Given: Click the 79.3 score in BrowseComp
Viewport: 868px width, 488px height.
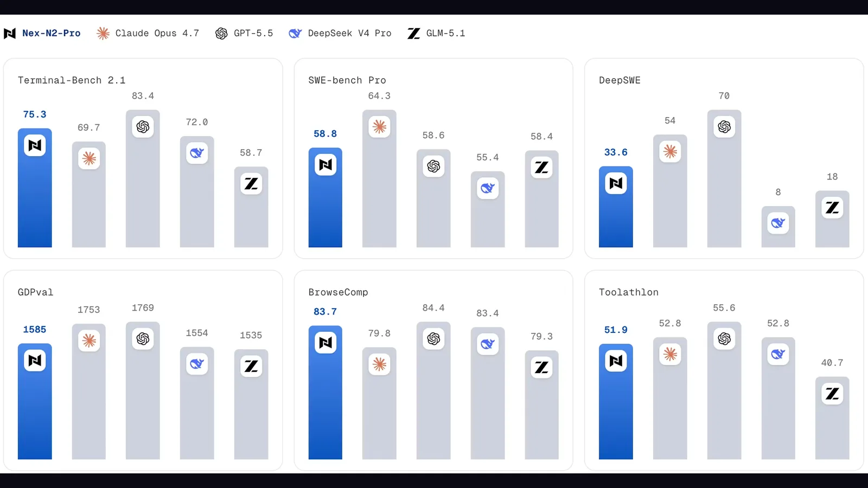Looking at the screenshot, I should click(x=541, y=336).
